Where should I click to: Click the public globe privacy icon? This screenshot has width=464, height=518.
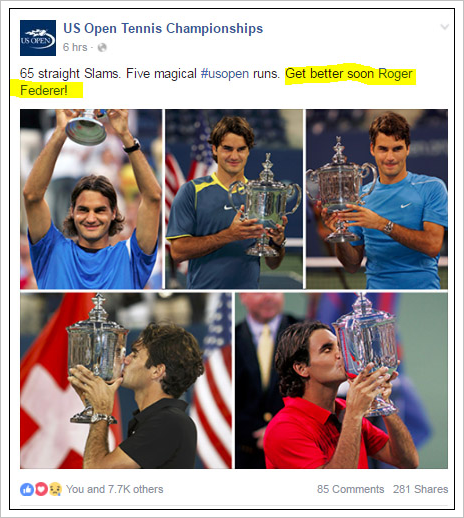coord(102,47)
